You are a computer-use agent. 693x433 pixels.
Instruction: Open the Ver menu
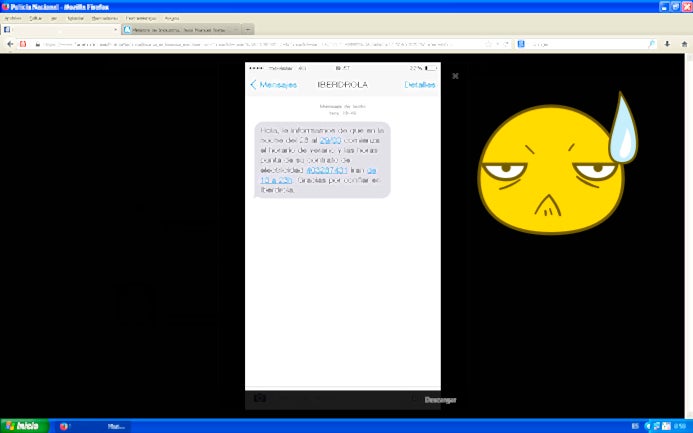click(x=54, y=19)
